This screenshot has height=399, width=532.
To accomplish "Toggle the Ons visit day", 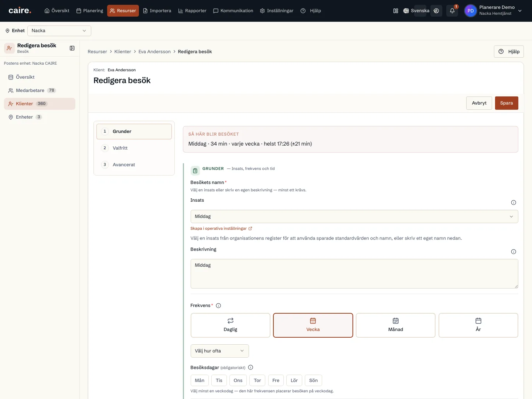I will click(x=238, y=381).
